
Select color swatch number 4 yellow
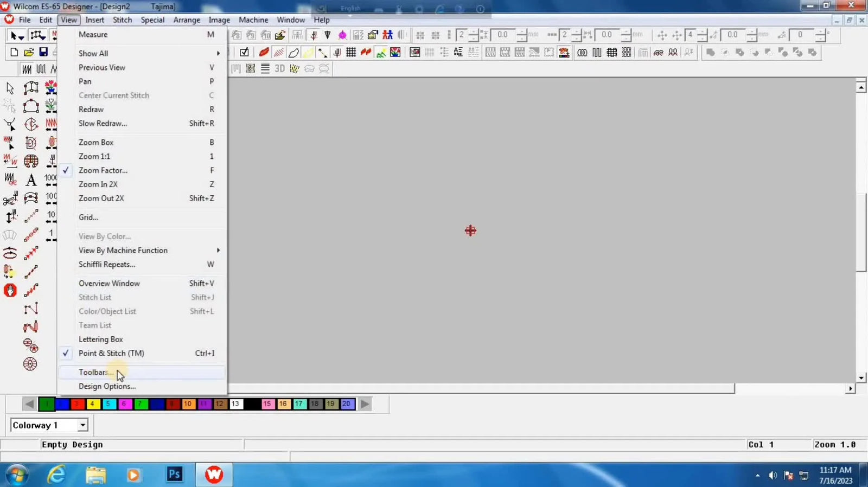[93, 403]
